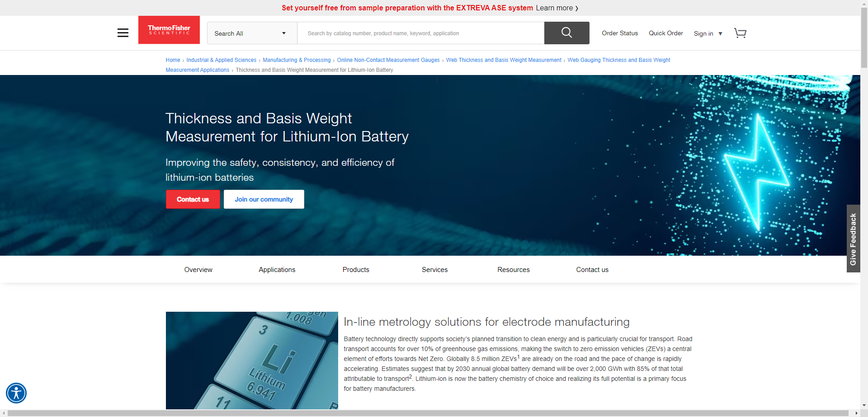Click Learn more in the EXTREVA banner

pos(557,8)
